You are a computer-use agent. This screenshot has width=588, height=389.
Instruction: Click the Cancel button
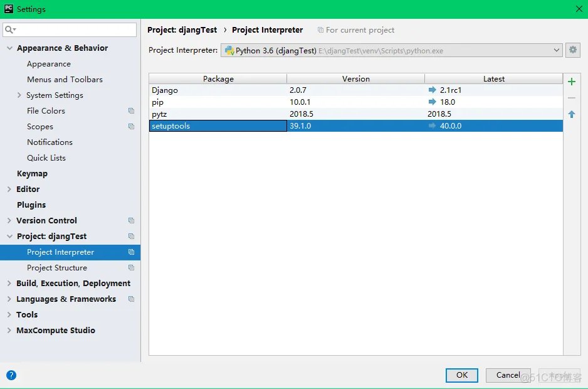coord(508,375)
